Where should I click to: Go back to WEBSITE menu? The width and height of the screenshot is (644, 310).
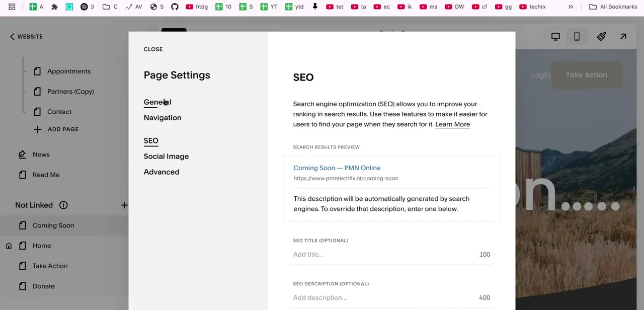click(26, 36)
